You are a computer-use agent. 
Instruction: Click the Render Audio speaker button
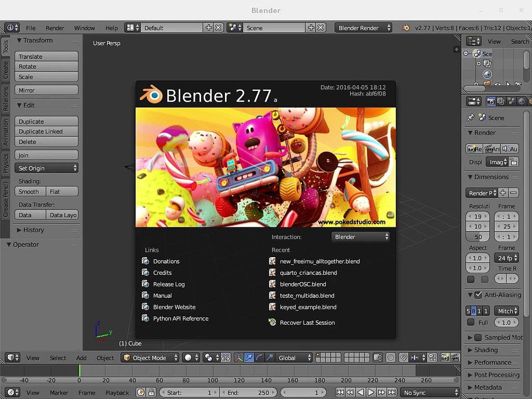pos(510,149)
